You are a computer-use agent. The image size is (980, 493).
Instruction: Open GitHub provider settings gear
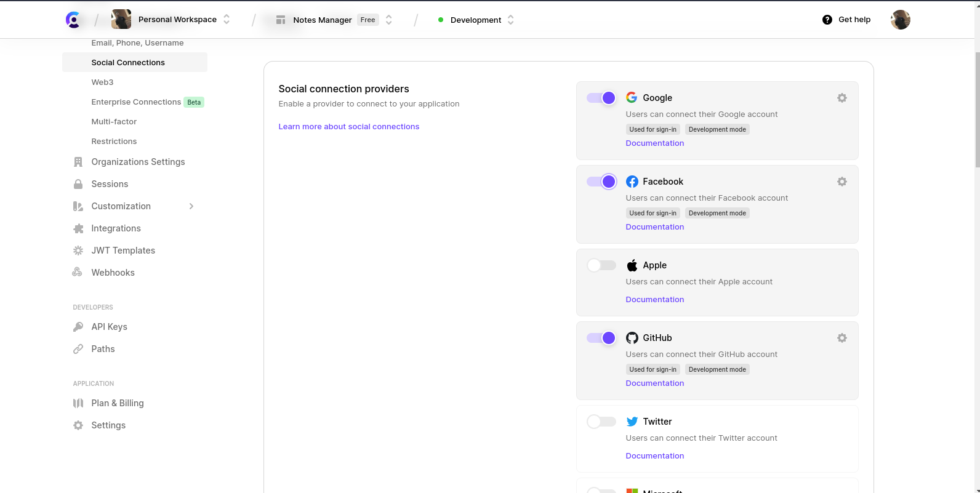click(x=842, y=338)
